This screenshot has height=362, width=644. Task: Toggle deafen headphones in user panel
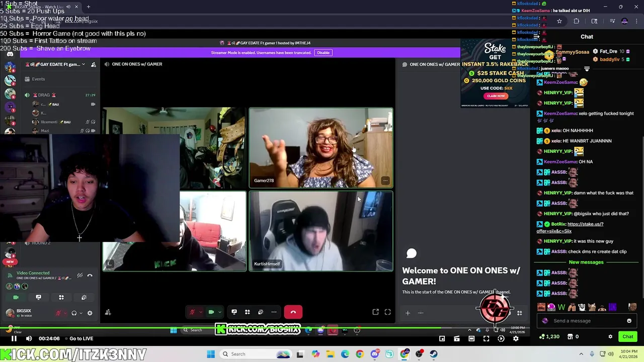74,313
